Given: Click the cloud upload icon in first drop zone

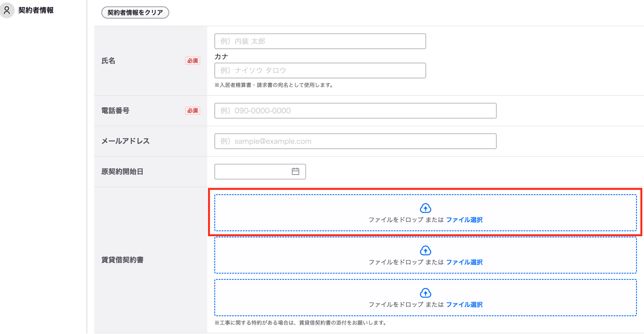Looking at the screenshot, I should [425, 208].
